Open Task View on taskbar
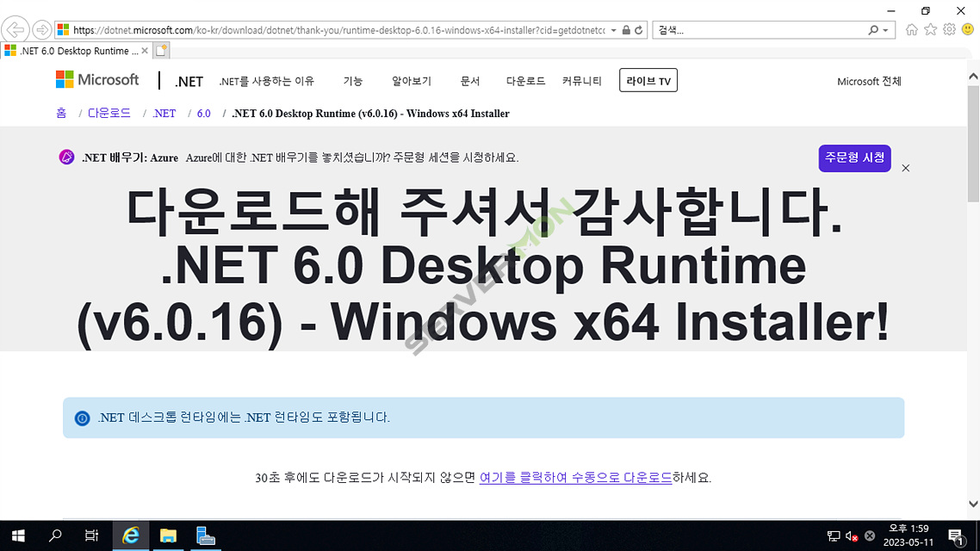This screenshot has width=980, height=551. click(92, 536)
